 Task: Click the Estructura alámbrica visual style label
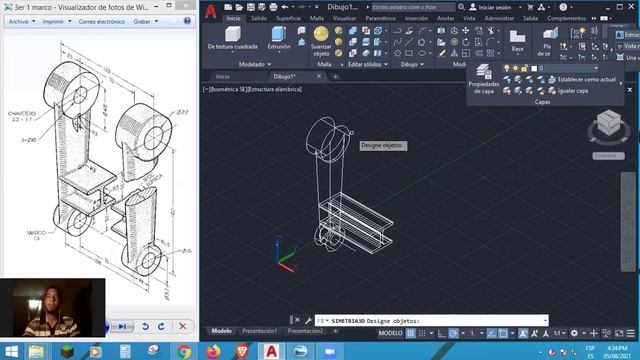(274, 89)
